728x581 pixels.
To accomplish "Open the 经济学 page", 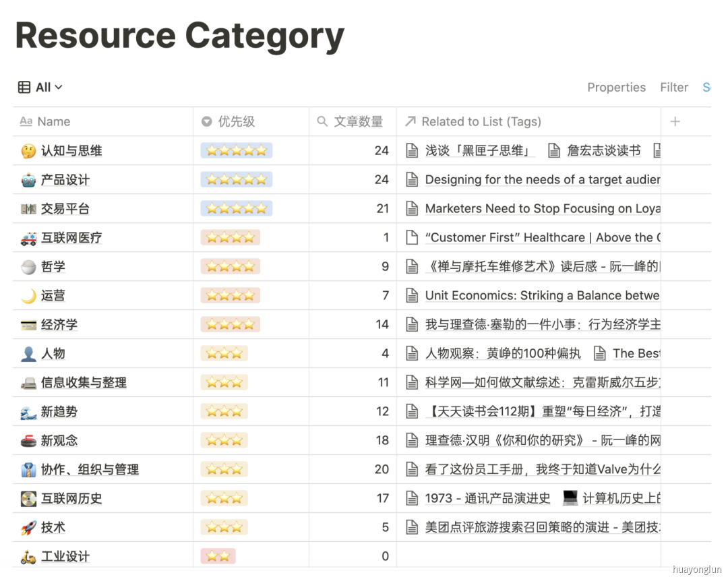I will click(59, 325).
